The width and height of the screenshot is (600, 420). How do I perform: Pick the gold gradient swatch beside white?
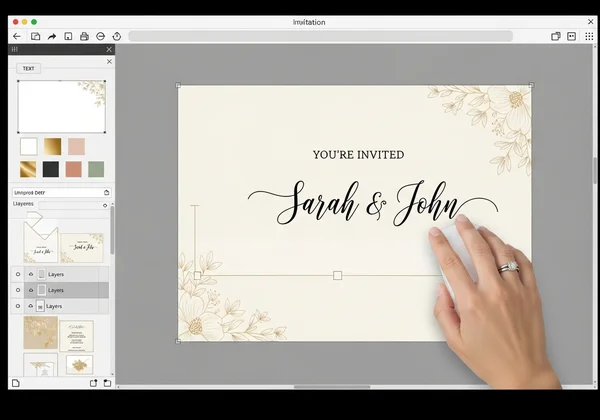click(x=52, y=146)
